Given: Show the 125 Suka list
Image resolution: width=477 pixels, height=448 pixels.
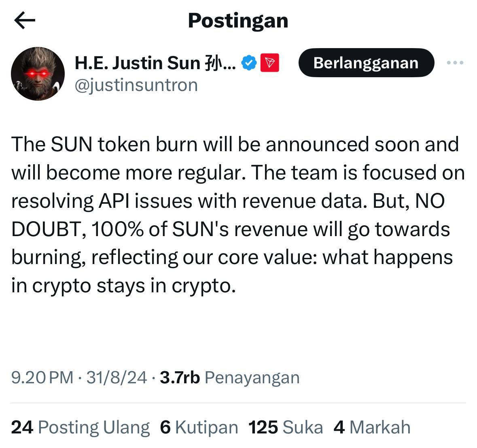Looking at the screenshot, I should click(x=286, y=427).
